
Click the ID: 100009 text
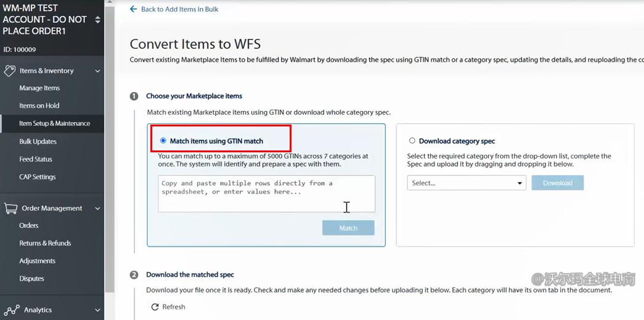coord(19,49)
